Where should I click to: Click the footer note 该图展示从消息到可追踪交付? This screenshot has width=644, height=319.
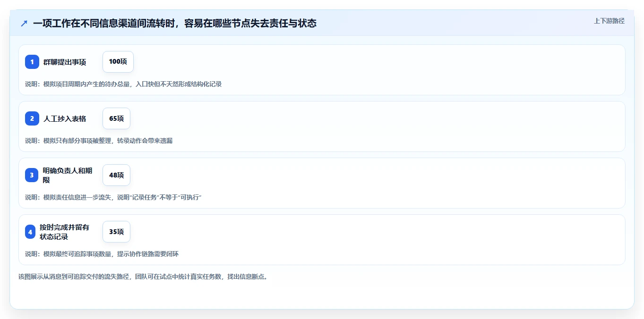click(144, 277)
